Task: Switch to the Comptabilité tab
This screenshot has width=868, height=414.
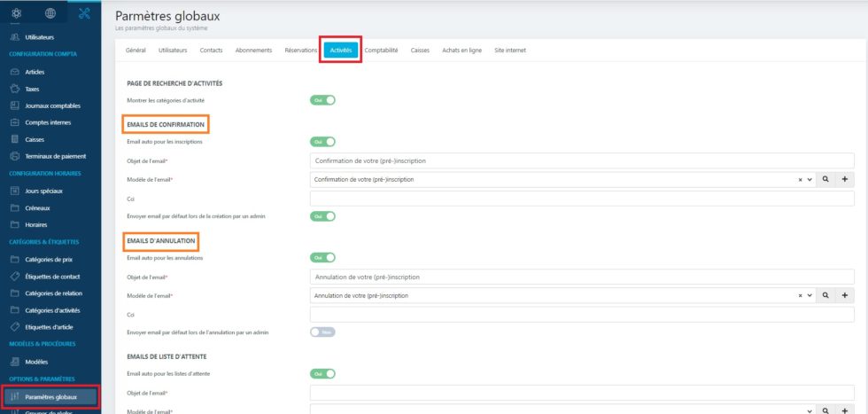Action: click(381, 51)
